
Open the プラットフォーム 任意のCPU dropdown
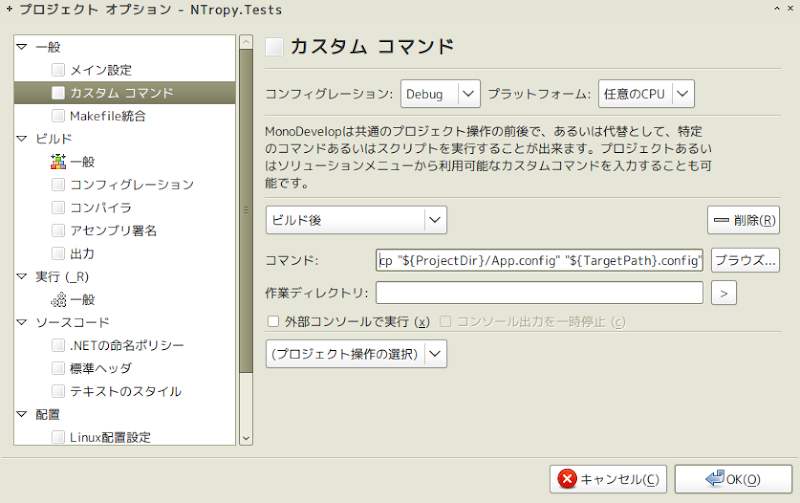point(646,94)
